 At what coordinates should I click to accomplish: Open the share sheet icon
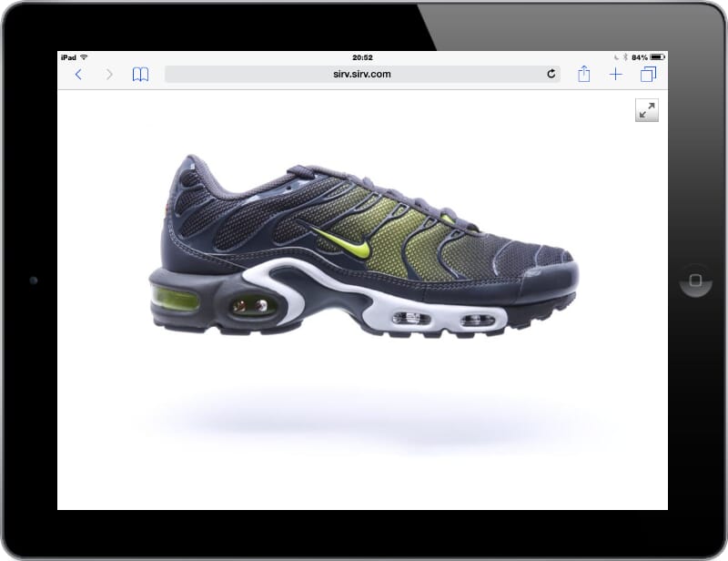click(x=584, y=75)
